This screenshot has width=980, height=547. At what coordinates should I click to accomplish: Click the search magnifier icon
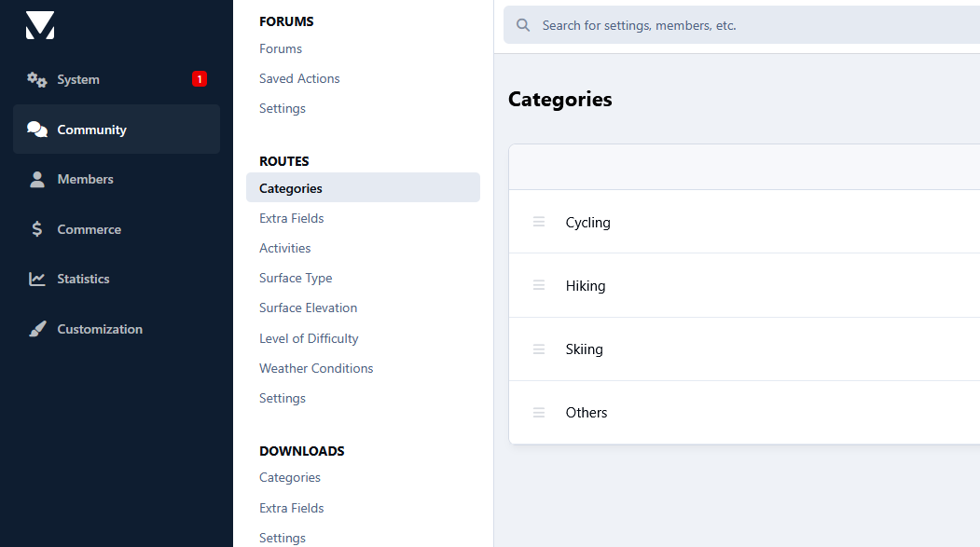point(523,25)
